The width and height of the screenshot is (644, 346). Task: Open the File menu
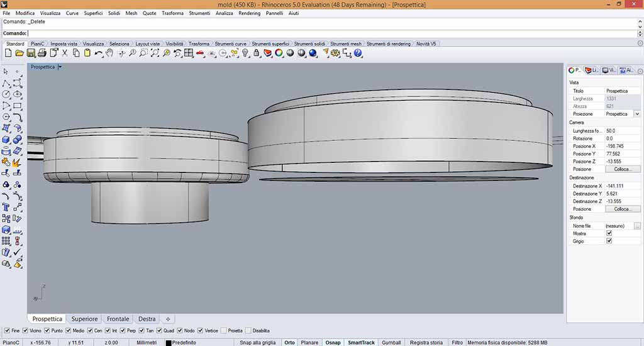[x=6, y=13]
